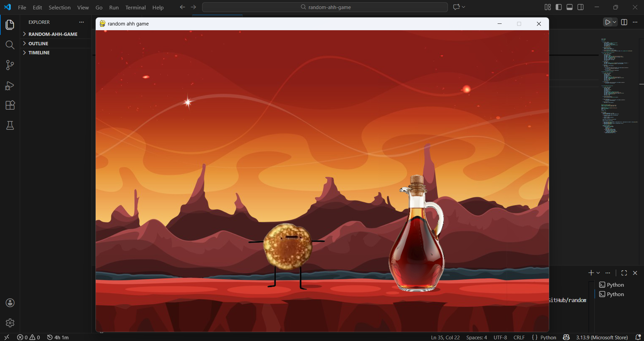The image size is (644, 341).
Task: Toggle the bottom Panel visibility
Action: (569, 7)
